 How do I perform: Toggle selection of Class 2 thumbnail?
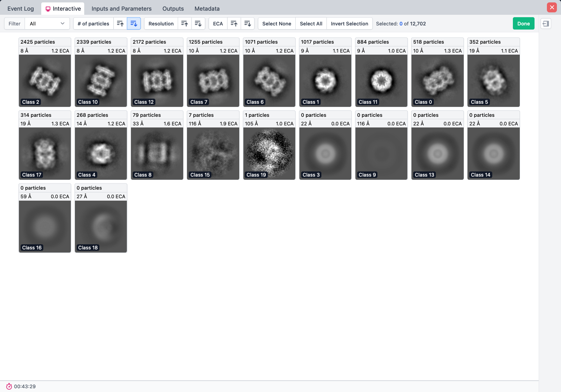[45, 81]
